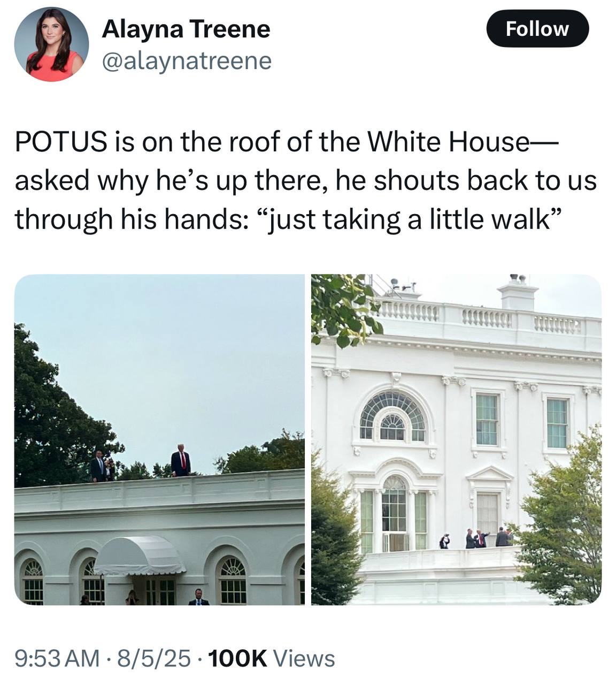The image size is (616, 685).
Task: Click the @alaynatreene handle
Action: pyautogui.click(x=187, y=60)
